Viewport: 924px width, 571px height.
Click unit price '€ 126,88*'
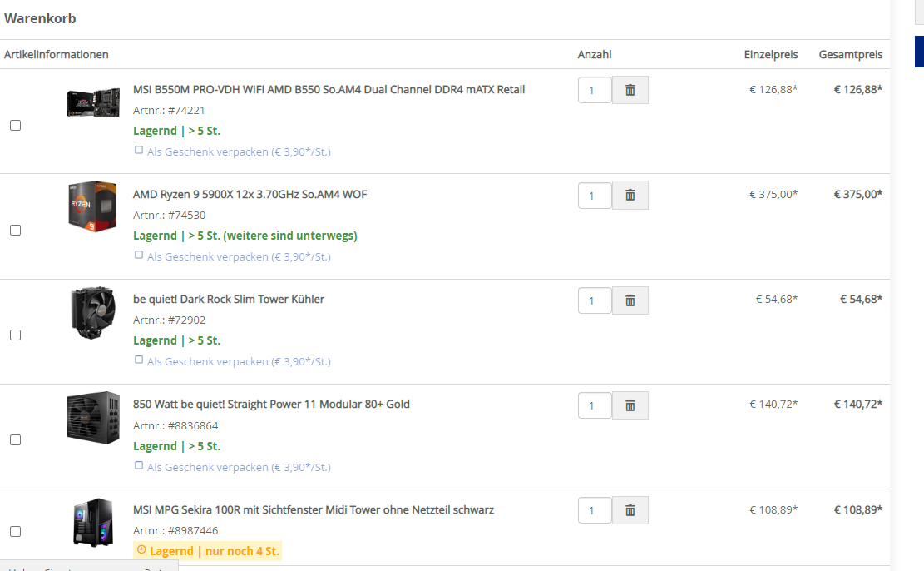[x=773, y=90]
